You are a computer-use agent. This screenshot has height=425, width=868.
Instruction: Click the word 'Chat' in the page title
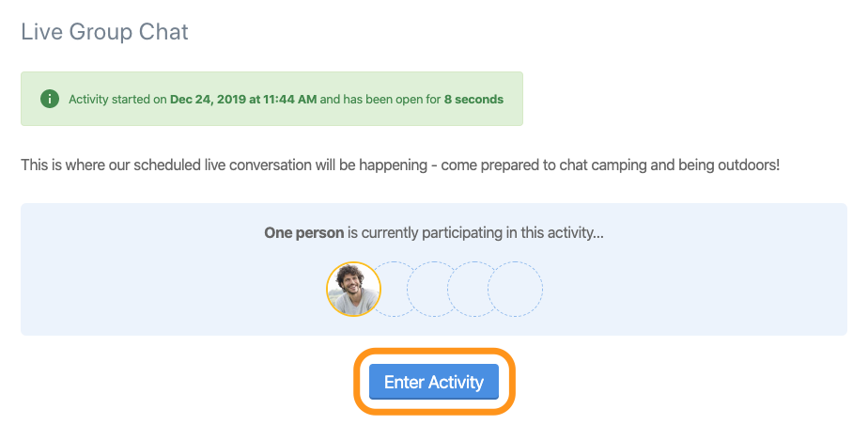coord(163,32)
